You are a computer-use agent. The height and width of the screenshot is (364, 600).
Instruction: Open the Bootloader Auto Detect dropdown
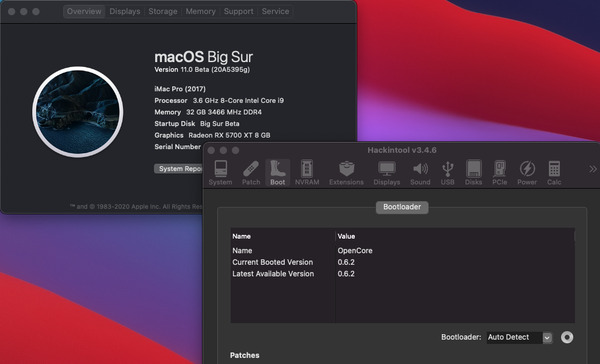click(x=520, y=337)
